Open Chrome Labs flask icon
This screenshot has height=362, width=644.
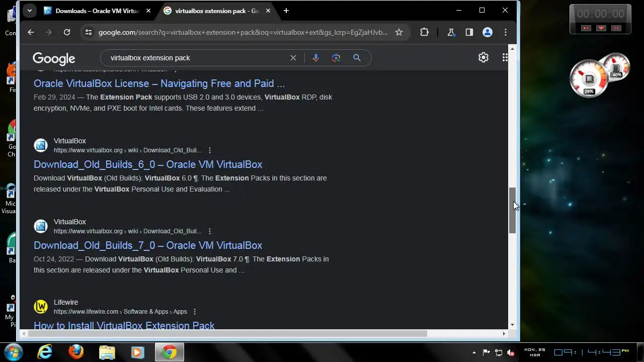(451, 32)
